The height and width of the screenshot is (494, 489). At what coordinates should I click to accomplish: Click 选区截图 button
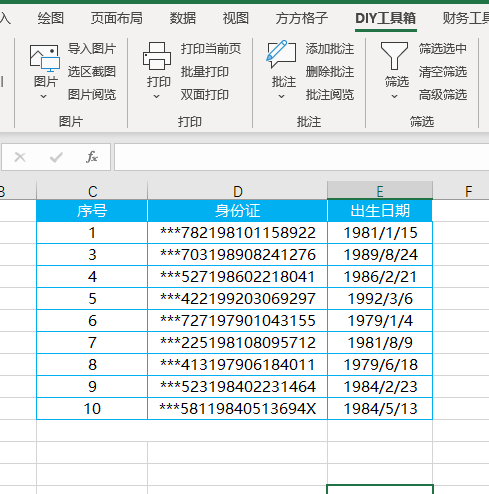point(92,72)
